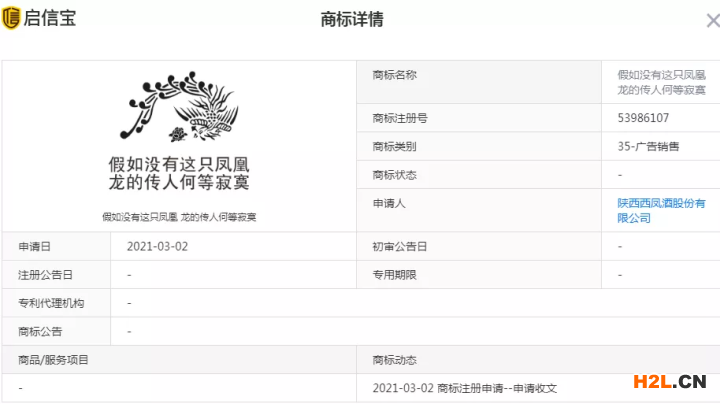The height and width of the screenshot is (404, 720).
Task: Click the 专利代理机构 row label
Action: click(51, 303)
